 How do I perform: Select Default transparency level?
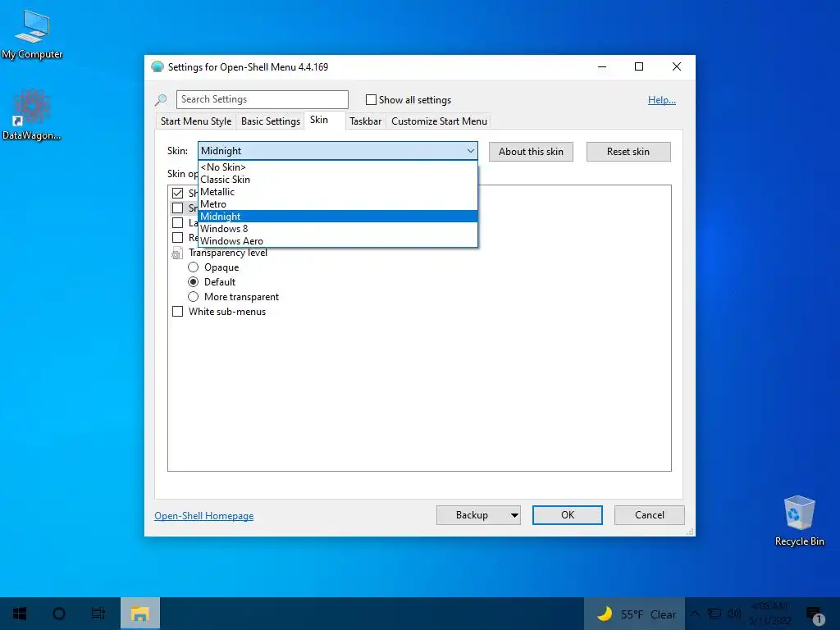tap(194, 282)
